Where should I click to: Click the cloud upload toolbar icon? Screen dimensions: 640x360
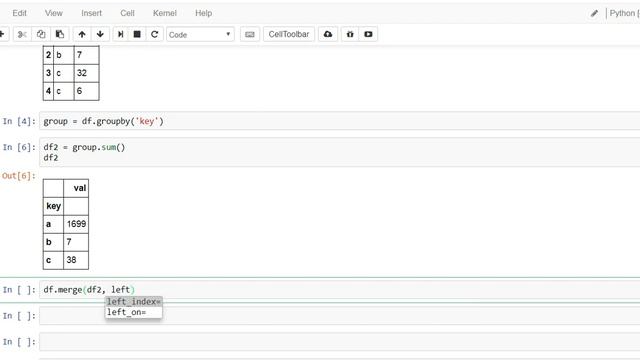pos(328,34)
